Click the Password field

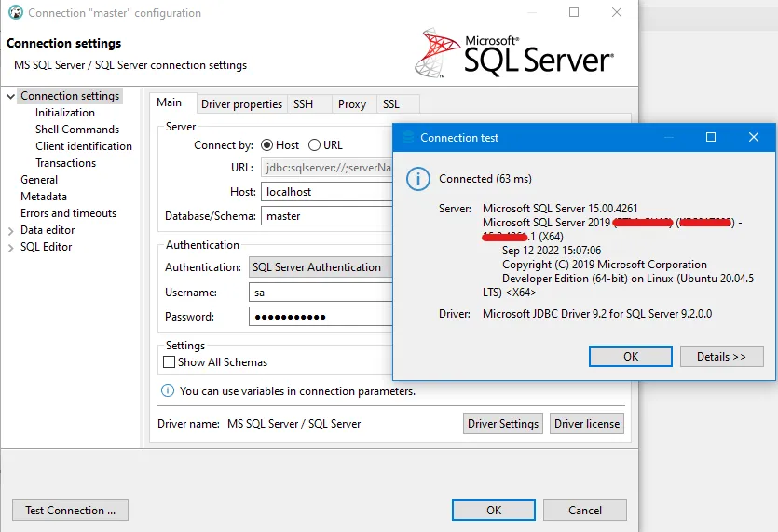point(321,317)
